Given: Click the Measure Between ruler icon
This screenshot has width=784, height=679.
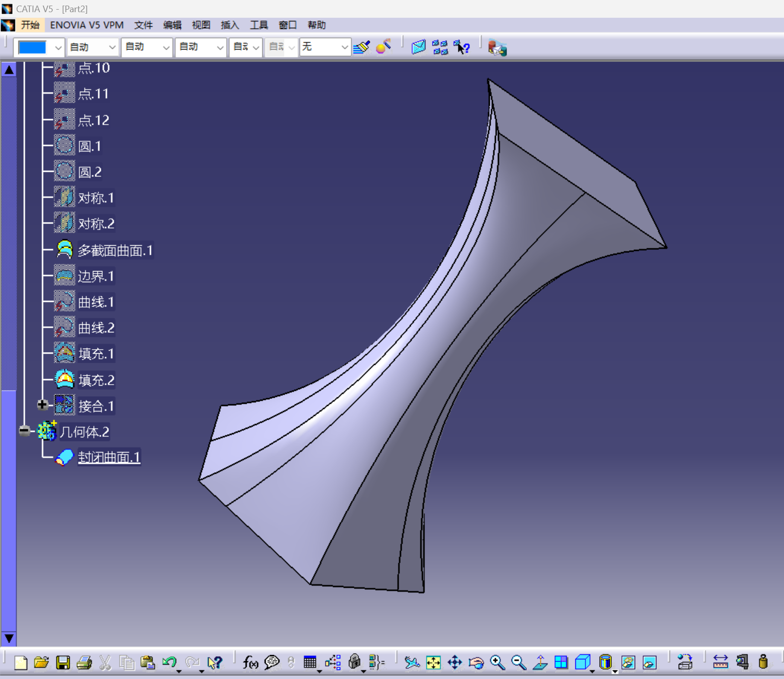Looking at the screenshot, I should click(720, 662).
